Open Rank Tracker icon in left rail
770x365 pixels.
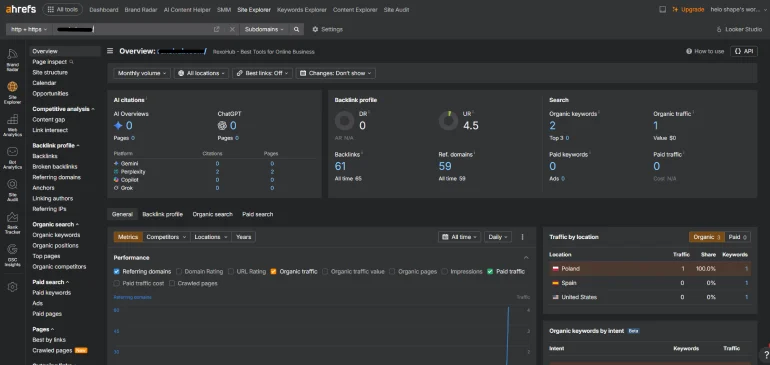[x=12, y=223]
